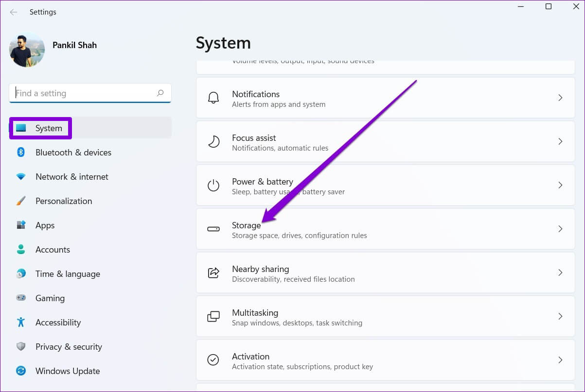The width and height of the screenshot is (585, 392).
Task: Switch to Personalization section
Action: click(64, 201)
